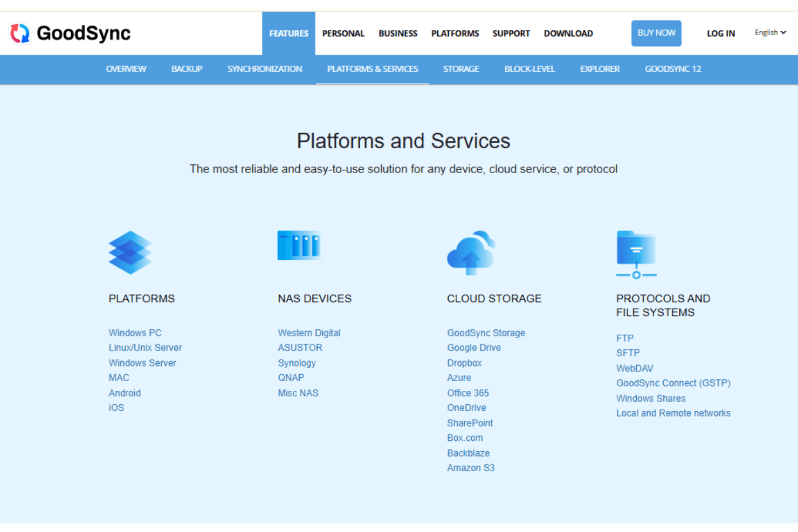798x532 pixels.
Task: Open the Backblaze link
Action: (x=468, y=453)
